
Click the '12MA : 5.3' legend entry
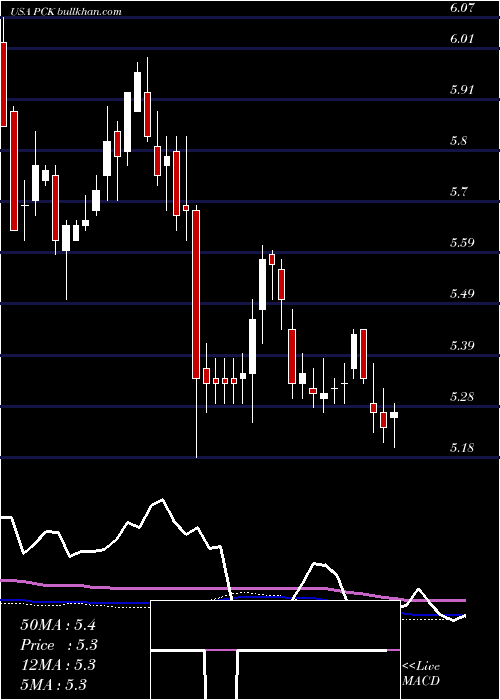pyautogui.click(x=58, y=665)
